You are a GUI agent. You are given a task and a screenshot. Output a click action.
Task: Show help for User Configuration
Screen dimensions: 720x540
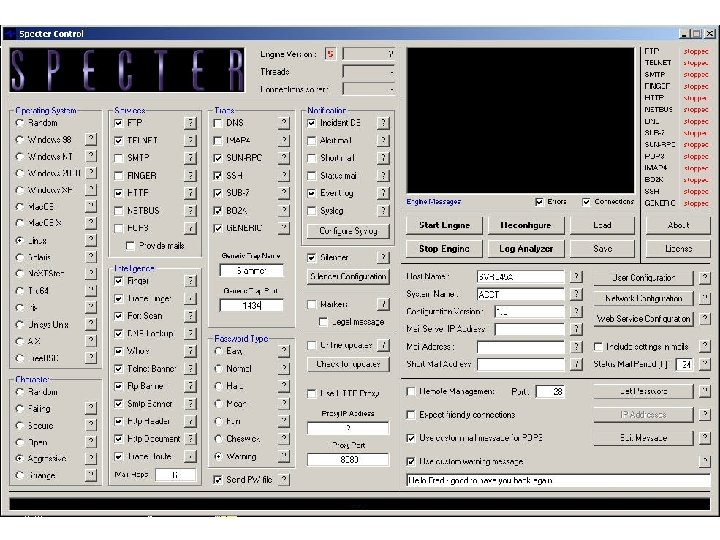click(x=705, y=277)
